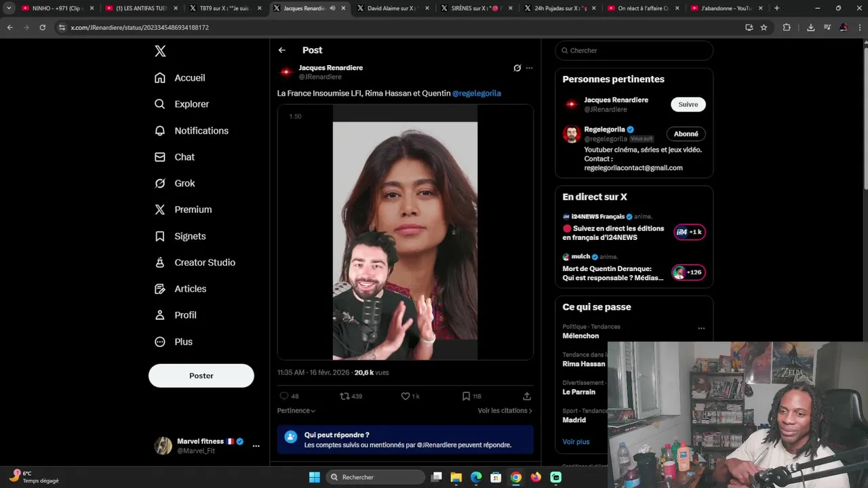Open Windows Start menu
The width and height of the screenshot is (868, 488).
(315, 477)
